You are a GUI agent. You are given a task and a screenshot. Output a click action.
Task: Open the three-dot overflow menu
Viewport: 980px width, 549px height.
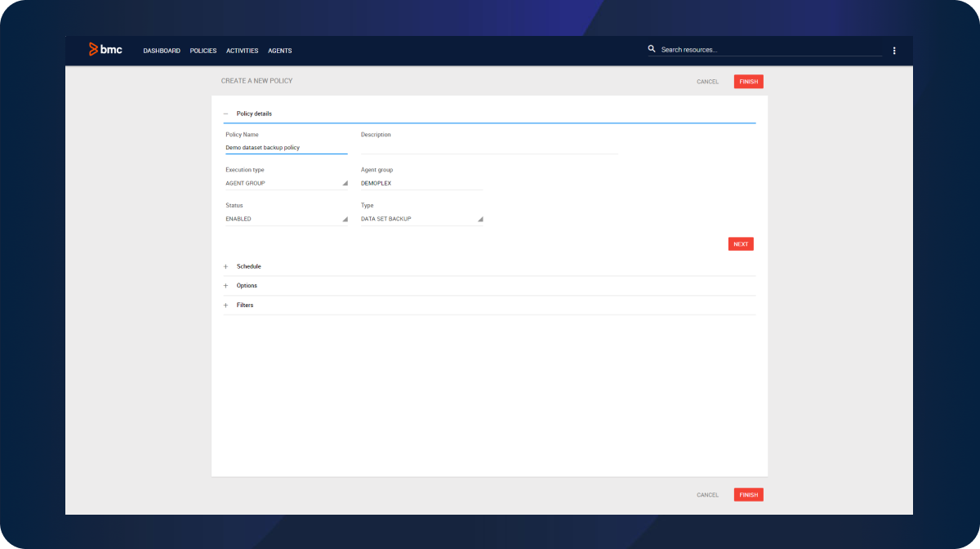pyautogui.click(x=894, y=51)
